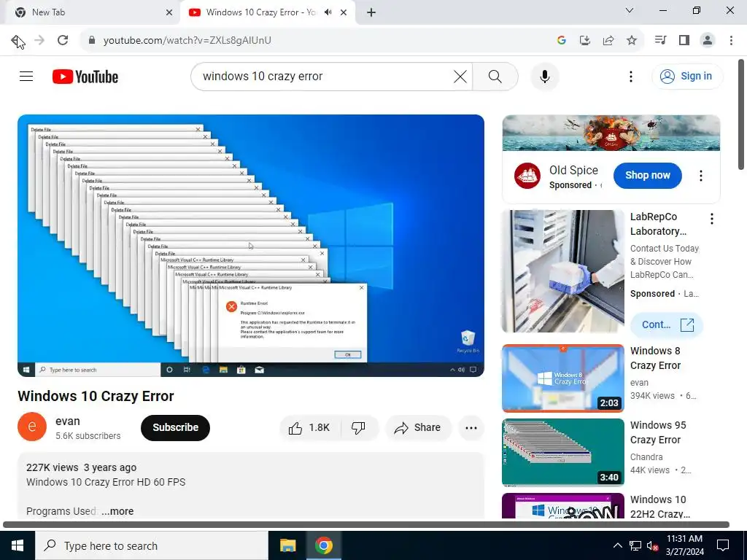
Task: Click the LabRepCo Contact link button
Action: tap(667, 324)
